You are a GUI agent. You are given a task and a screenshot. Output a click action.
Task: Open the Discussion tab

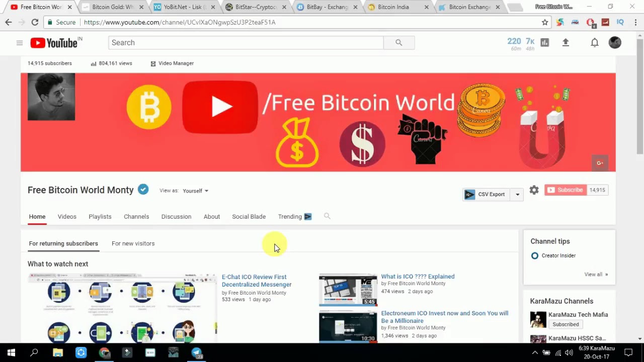pos(176,217)
